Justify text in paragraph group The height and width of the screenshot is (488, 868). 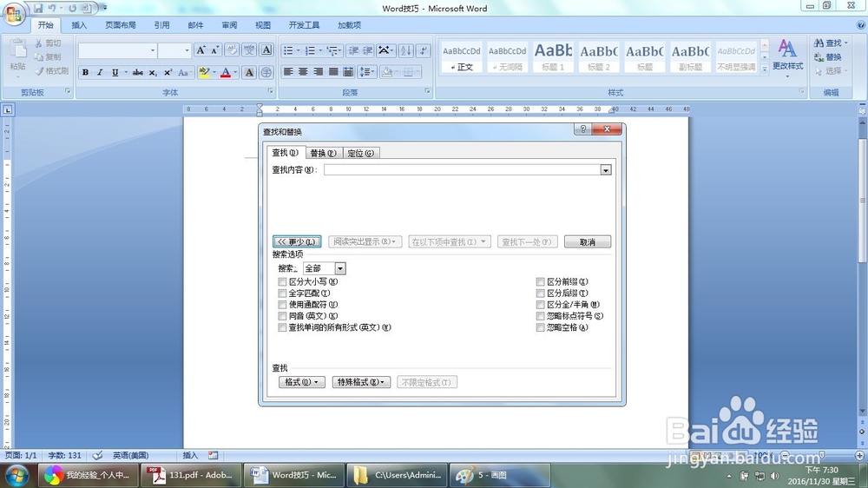tap(332, 72)
